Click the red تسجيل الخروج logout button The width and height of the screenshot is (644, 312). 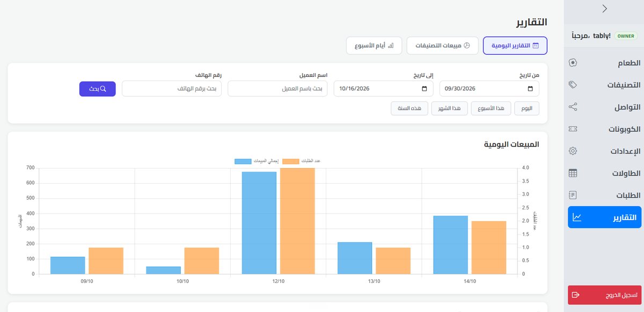pos(604,295)
